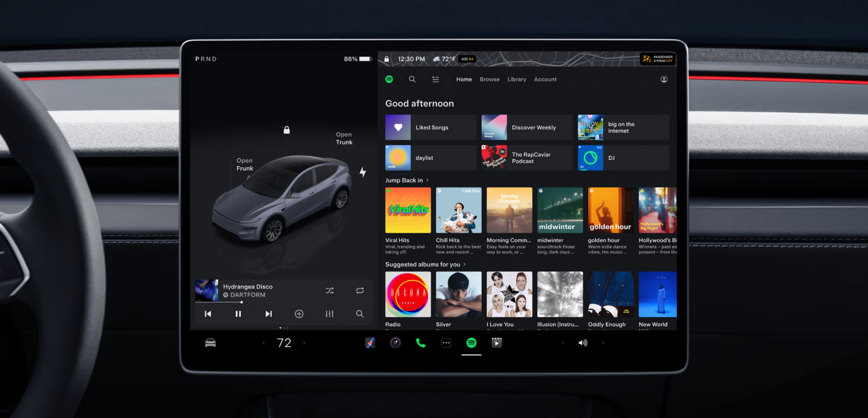
Task: Open the phone app in the dock
Action: (x=421, y=343)
